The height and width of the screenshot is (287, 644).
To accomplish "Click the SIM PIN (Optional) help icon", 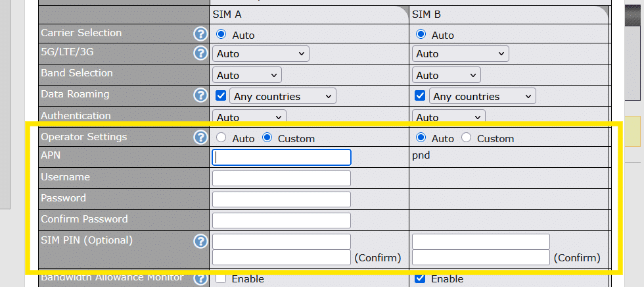I will [x=200, y=242].
